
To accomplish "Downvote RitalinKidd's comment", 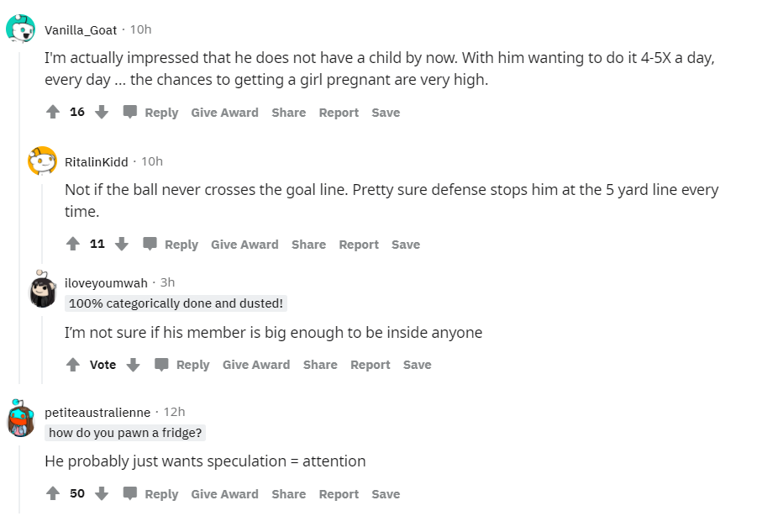I will click(122, 244).
